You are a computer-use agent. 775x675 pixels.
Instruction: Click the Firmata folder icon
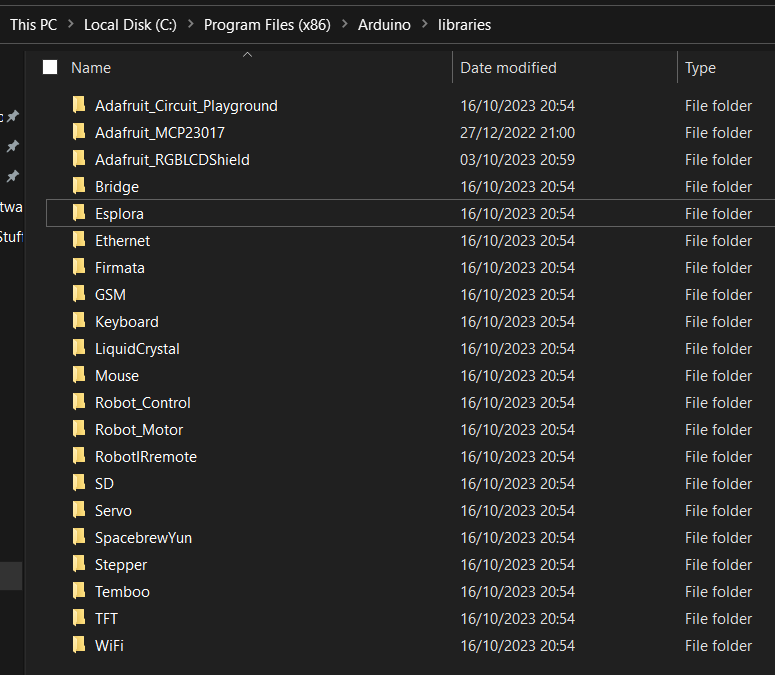coord(79,267)
